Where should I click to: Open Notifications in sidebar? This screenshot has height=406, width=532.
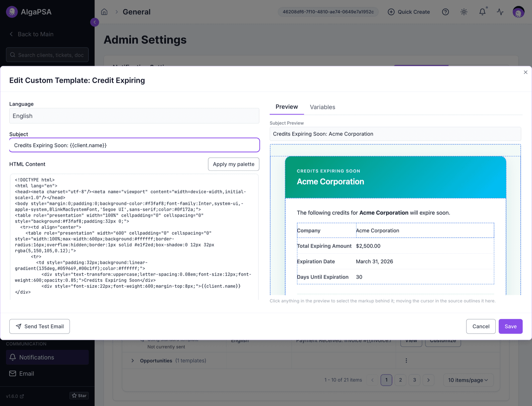tap(47, 357)
